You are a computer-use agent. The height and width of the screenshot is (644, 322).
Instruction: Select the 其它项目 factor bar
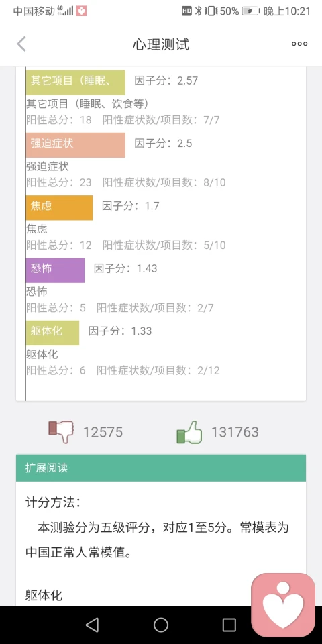[76, 82]
